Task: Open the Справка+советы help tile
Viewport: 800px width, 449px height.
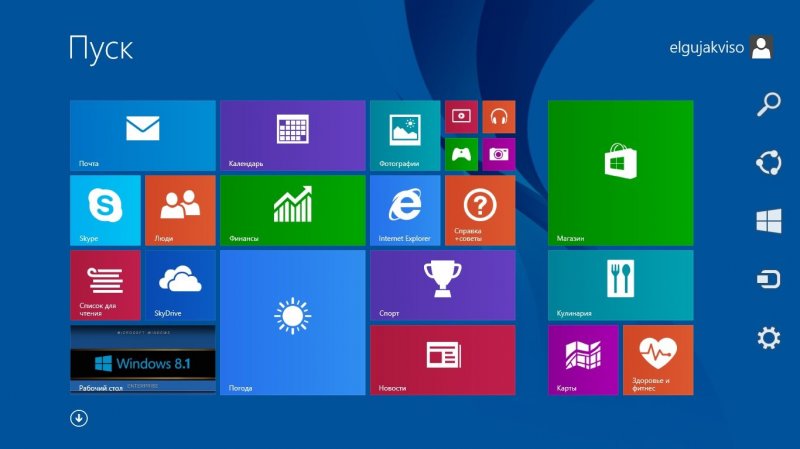Action: point(480,210)
